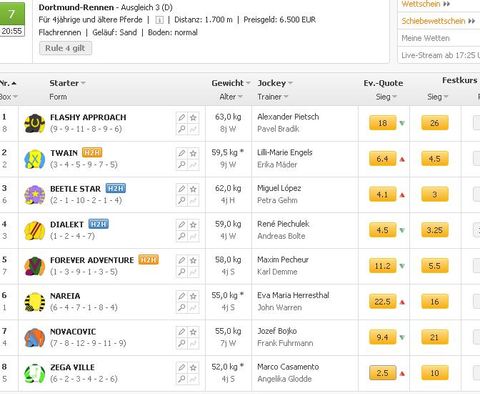480x394 pixels.
Task: Click magnifier icon in Novacovic row
Action: (x=182, y=343)
